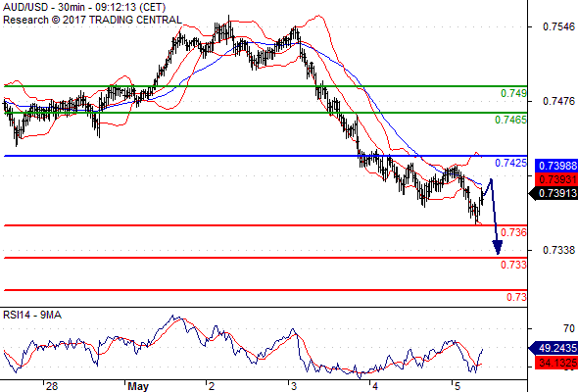Click the 28 date axis label

coord(52,386)
